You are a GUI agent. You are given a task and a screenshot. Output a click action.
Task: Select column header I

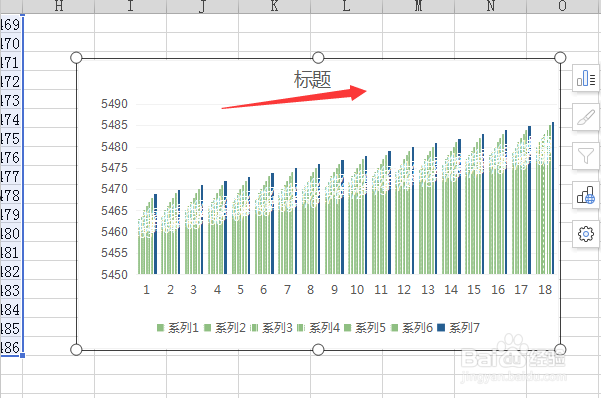(130, 6)
